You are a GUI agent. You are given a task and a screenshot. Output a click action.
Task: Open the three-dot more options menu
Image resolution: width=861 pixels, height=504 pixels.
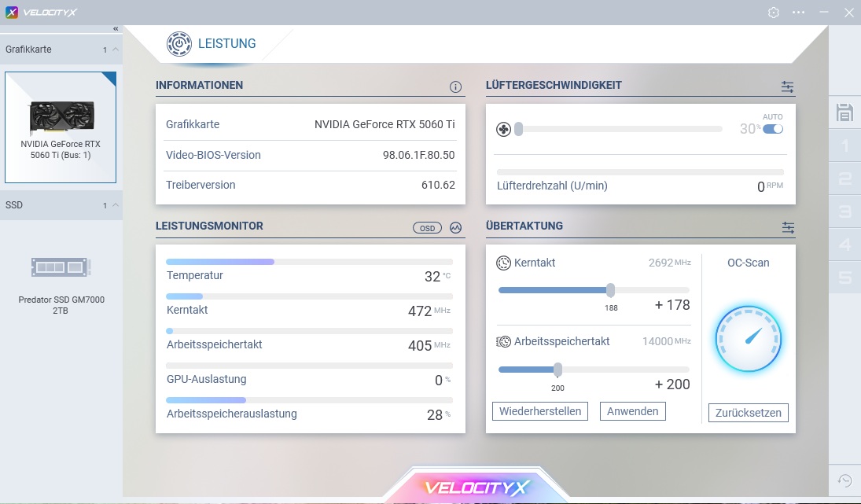pos(798,12)
